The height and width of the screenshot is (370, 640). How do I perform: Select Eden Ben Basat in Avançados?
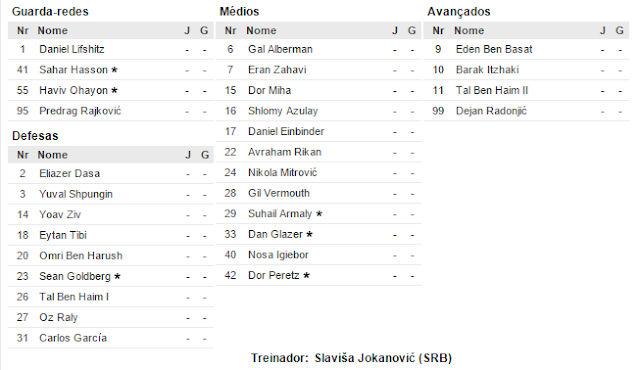[494, 49]
